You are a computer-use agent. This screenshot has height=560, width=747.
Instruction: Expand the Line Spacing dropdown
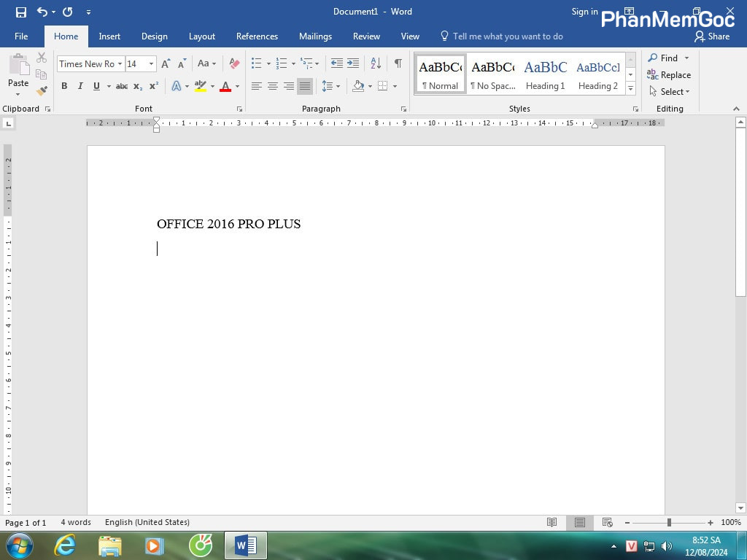coord(337,86)
